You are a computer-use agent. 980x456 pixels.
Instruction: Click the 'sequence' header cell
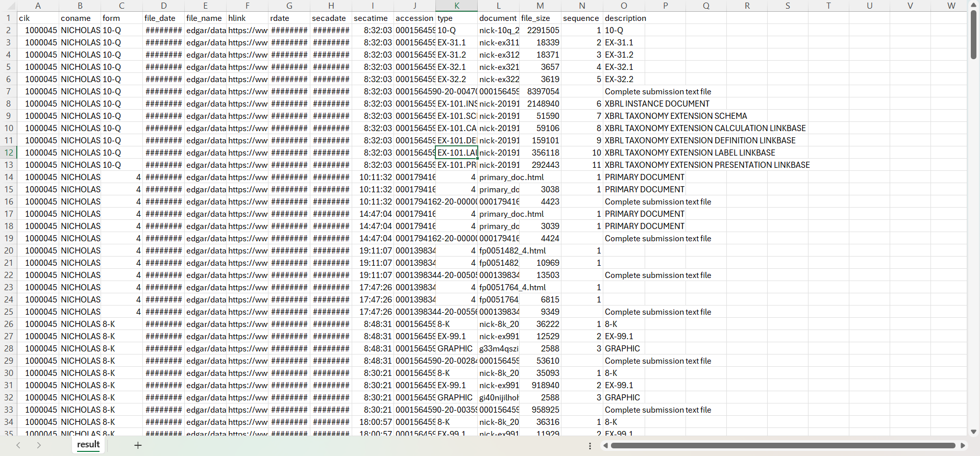pyautogui.click(x=582, y=18)
